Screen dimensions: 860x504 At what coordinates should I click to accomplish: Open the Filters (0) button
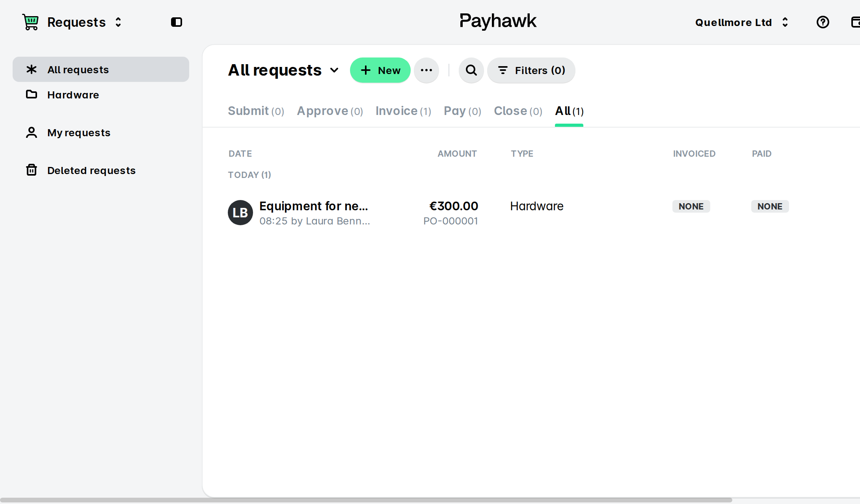tap(531, 70)
